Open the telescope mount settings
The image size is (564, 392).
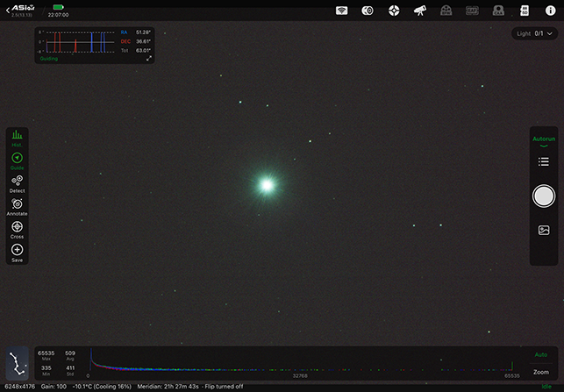pos(420,11)
